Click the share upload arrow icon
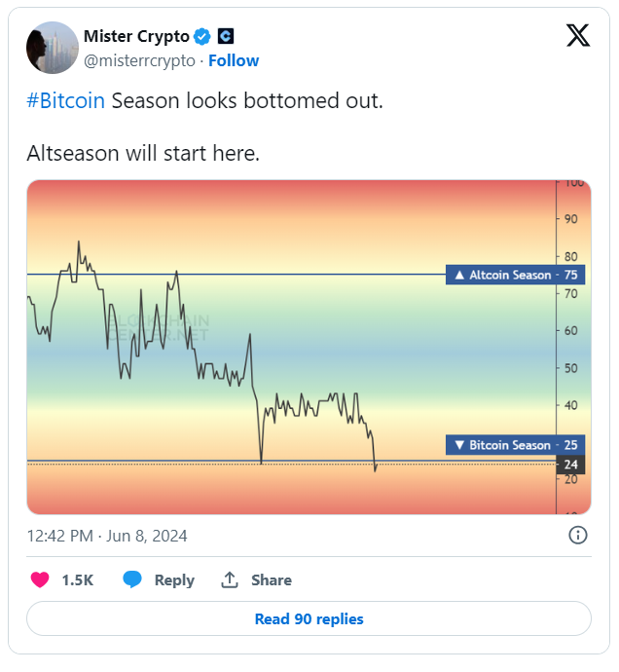Screen dimensions: 619x672 point(230,579)
